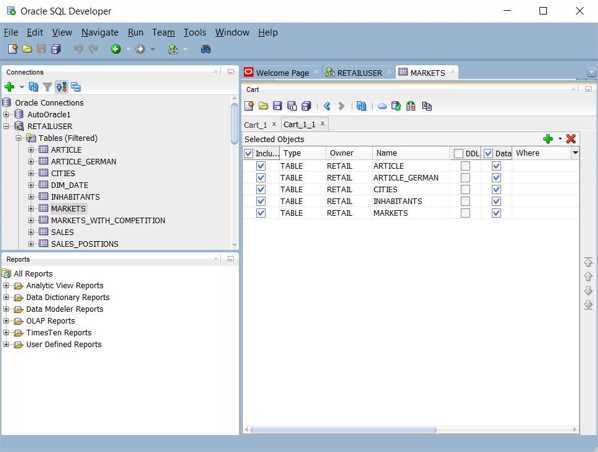Screen dimensions: 598x452
Task: Select the MARKETS_WITH_COMPETITION table
Action: tap(108, 220)
